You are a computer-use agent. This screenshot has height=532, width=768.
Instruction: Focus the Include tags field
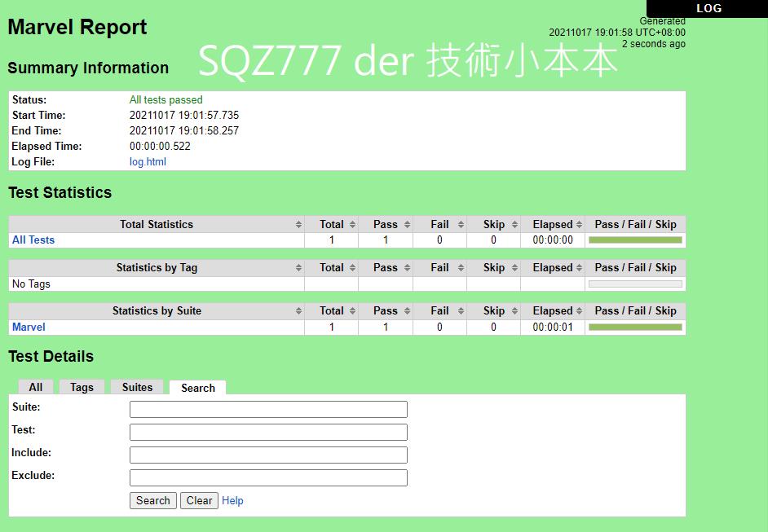(x=268, y=455)
